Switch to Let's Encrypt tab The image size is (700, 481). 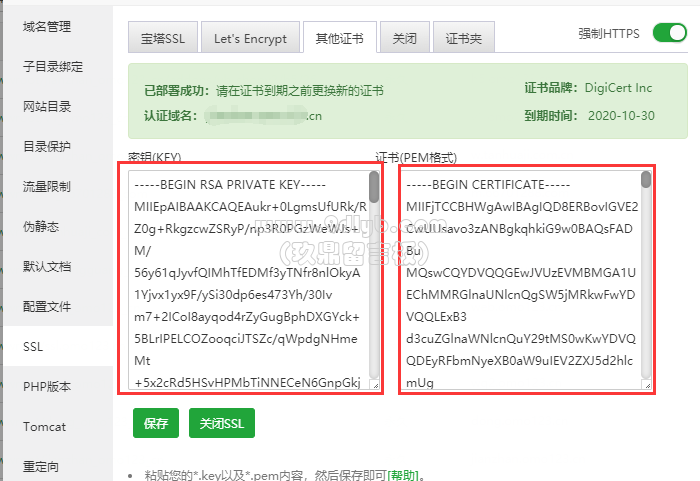[x=250, y=38]
